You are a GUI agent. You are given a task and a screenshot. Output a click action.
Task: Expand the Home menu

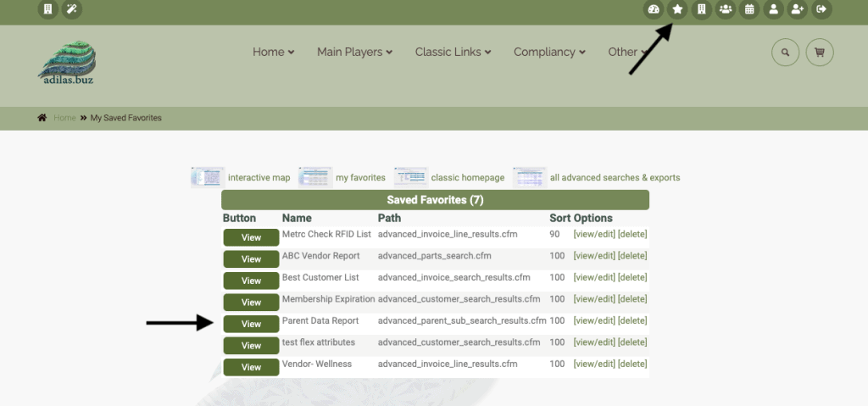(274, 52)
